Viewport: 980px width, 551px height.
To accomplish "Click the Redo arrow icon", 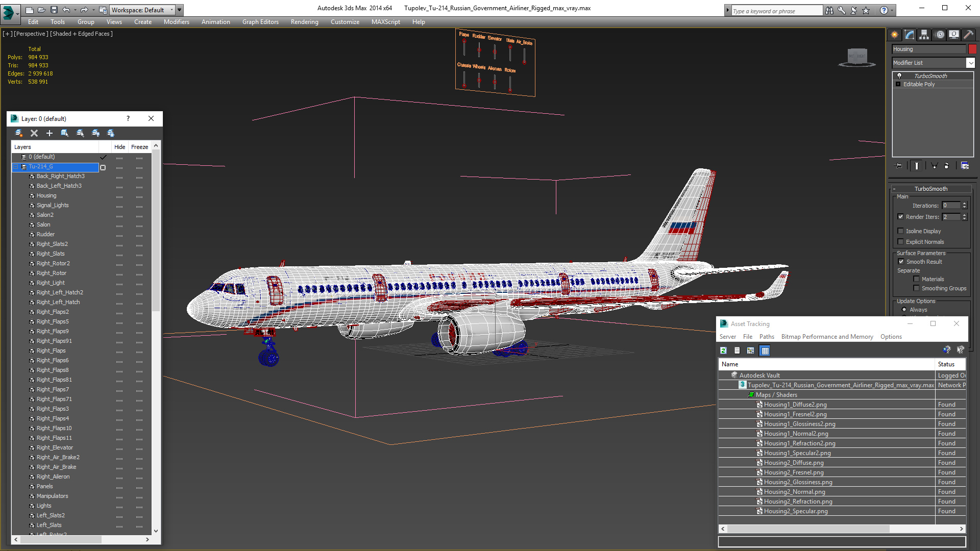I will (84, 10).
